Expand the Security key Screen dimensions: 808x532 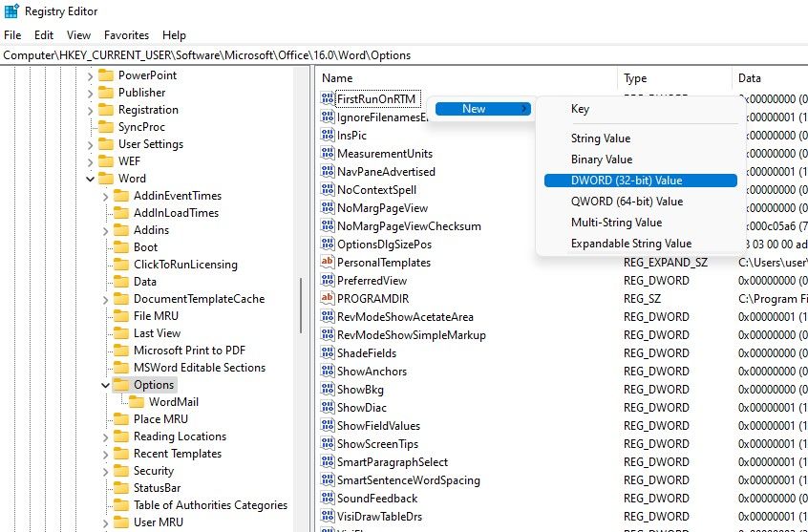click(106, 471)
